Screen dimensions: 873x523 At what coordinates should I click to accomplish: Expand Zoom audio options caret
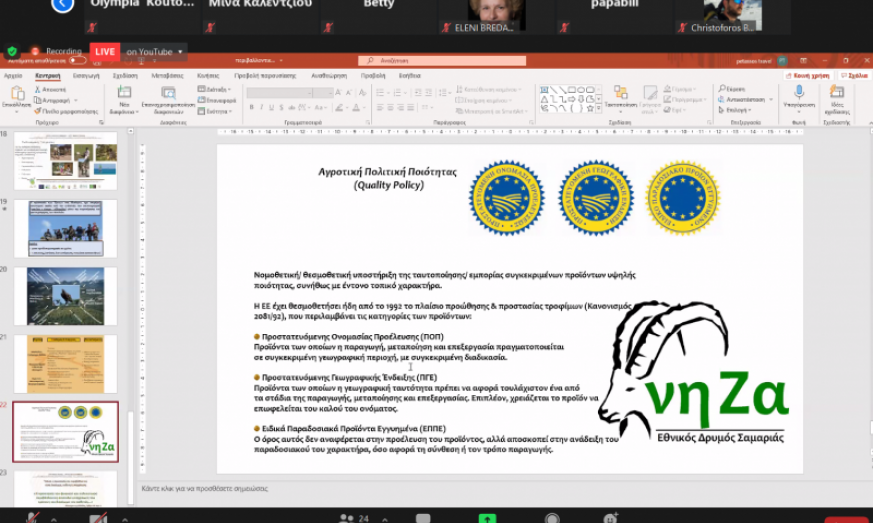point(53,519)
